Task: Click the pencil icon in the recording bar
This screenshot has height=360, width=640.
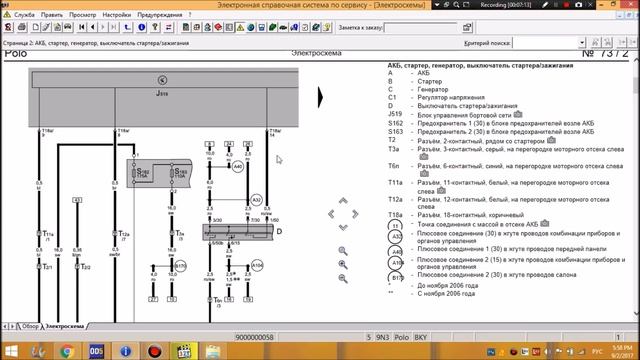Action: (545, 5)
